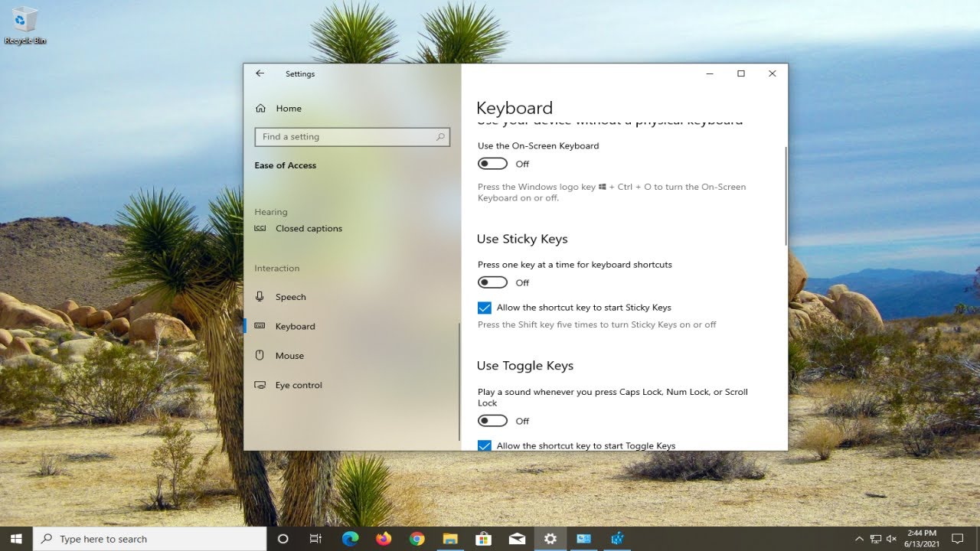Image resolution: width=980 pixels, height=551 pixels.
Task: Click the Keyboard page title
Action: point(514,108)
